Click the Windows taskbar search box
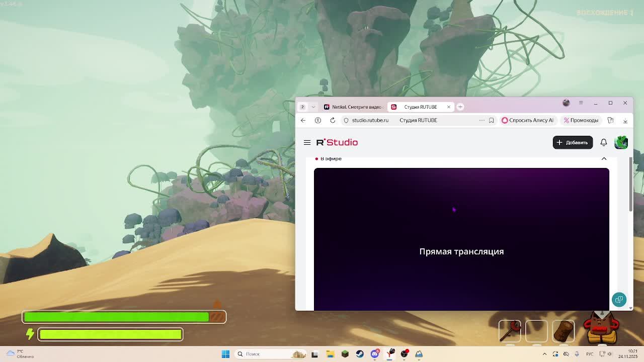 click(x=270, y=354)
